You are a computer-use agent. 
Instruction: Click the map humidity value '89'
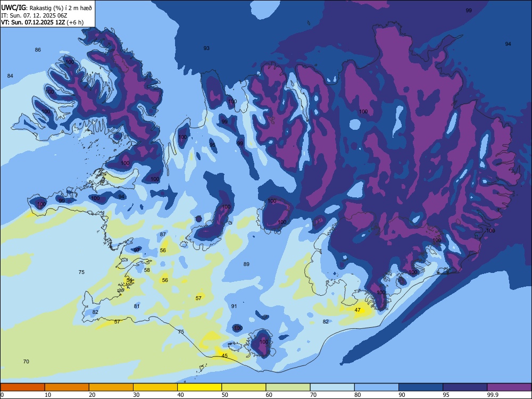tap(246, 264)
